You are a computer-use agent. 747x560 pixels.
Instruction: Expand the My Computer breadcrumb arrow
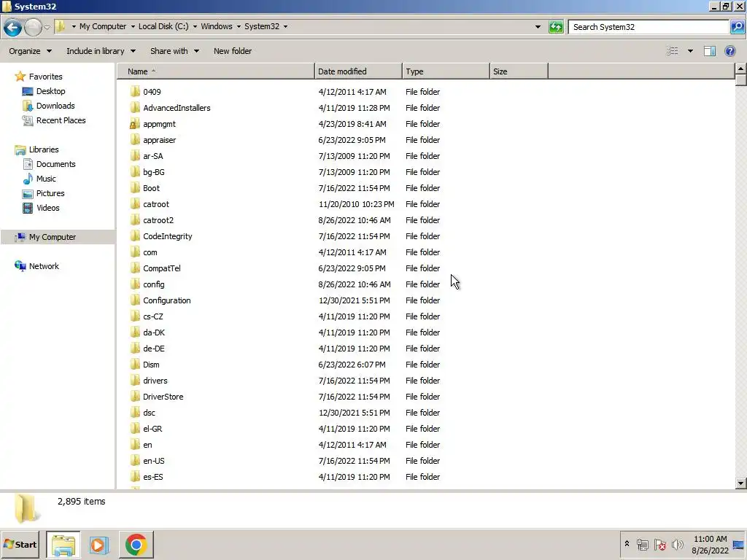click(x=133, y=27)
